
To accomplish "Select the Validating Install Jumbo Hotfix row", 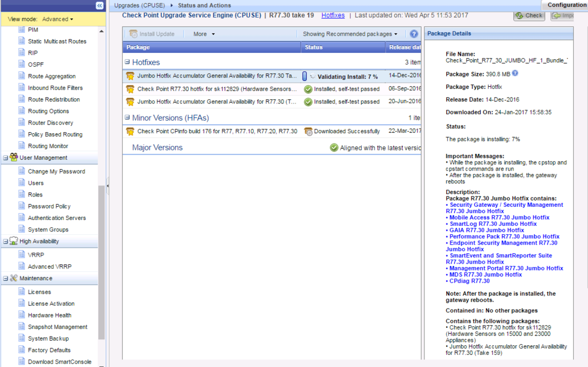I will (x=272, y=76).
